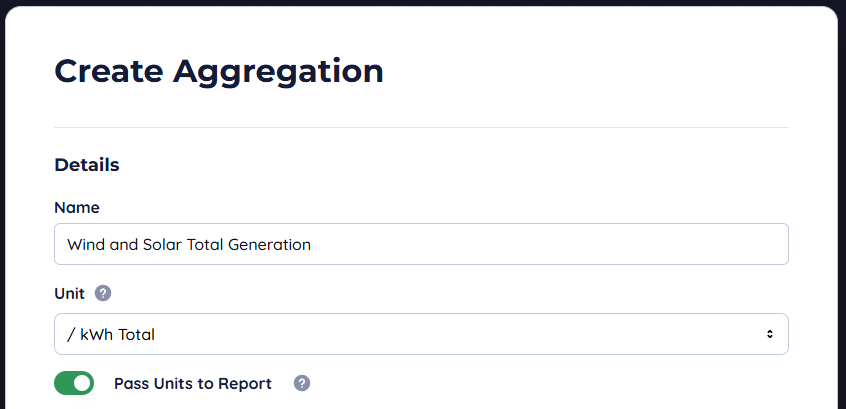Click the white knob of the green toggle
Image resolution: width=846 pixels, height=409 pixels.
point(82,383)
